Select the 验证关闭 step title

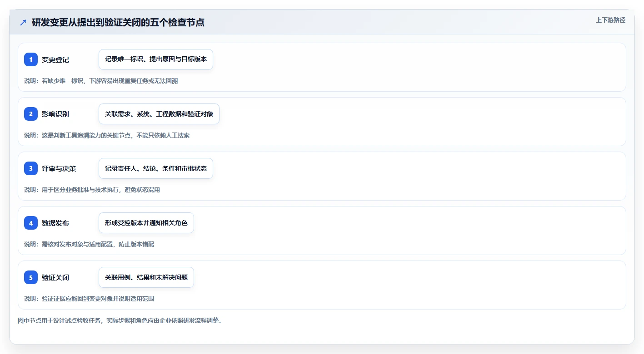click(x=55, y=277)
